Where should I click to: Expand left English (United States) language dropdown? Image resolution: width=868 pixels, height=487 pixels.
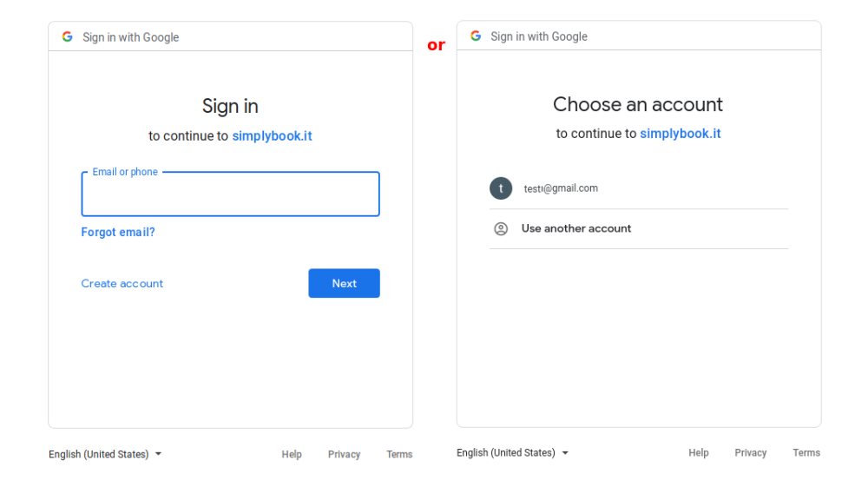tap(105, 454)
